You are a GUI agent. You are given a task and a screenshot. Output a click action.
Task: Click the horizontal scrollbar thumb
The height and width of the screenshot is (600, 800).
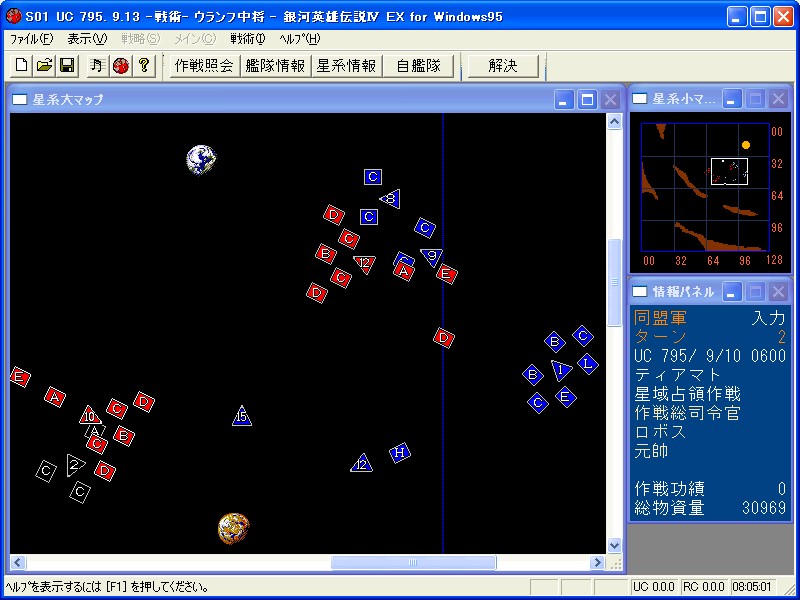[x=413, y=563]
